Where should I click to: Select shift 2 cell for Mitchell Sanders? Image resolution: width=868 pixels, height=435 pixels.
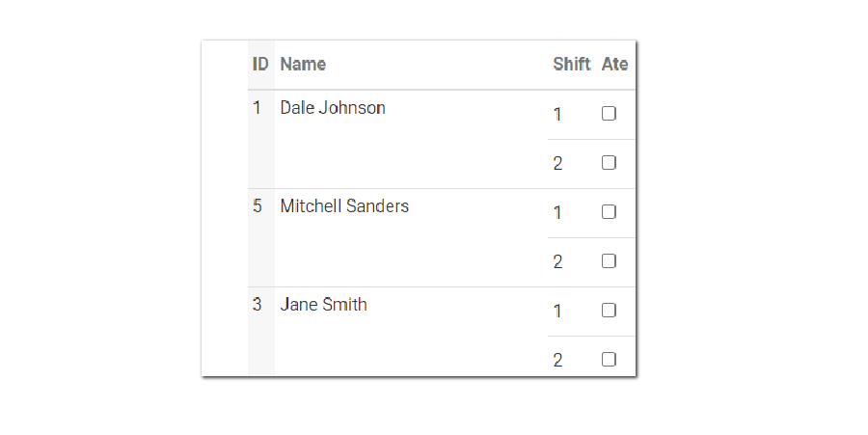pos(557,262)
